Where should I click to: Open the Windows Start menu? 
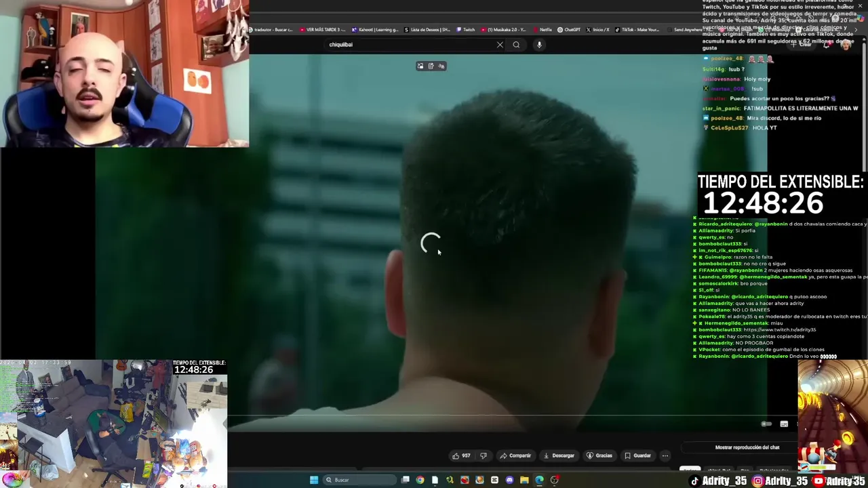tap(314, 480)
